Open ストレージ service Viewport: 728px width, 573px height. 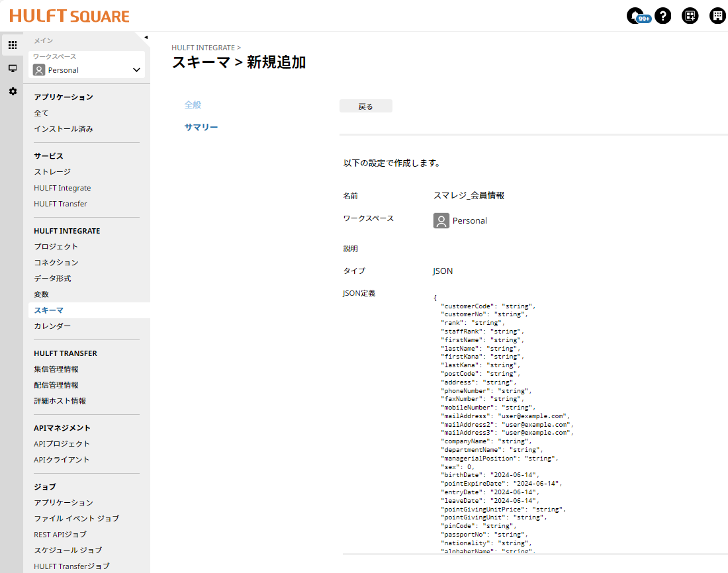coord(52,172)
